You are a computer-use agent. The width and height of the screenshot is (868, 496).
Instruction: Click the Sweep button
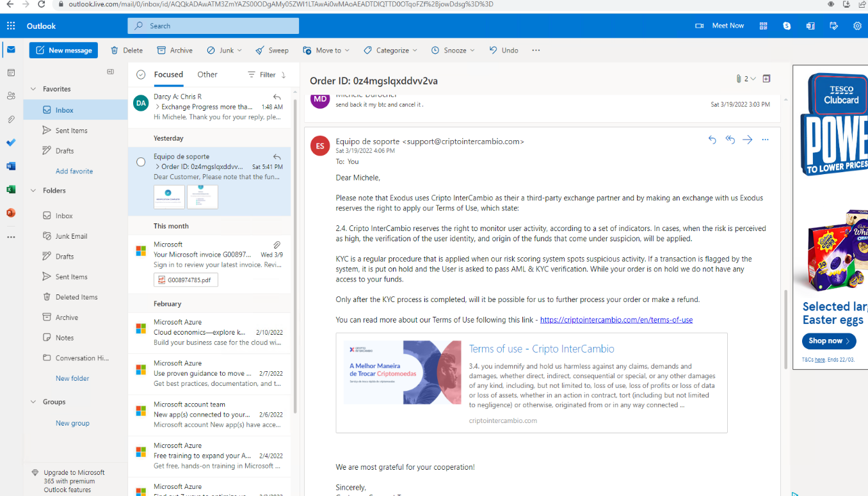[272, 51]
